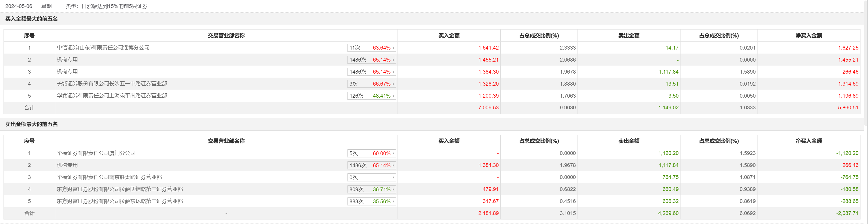Click 华鑫证券 上海宛平南路证券营业部
Viewport: 868px width, 224px height.
(112, 96)
